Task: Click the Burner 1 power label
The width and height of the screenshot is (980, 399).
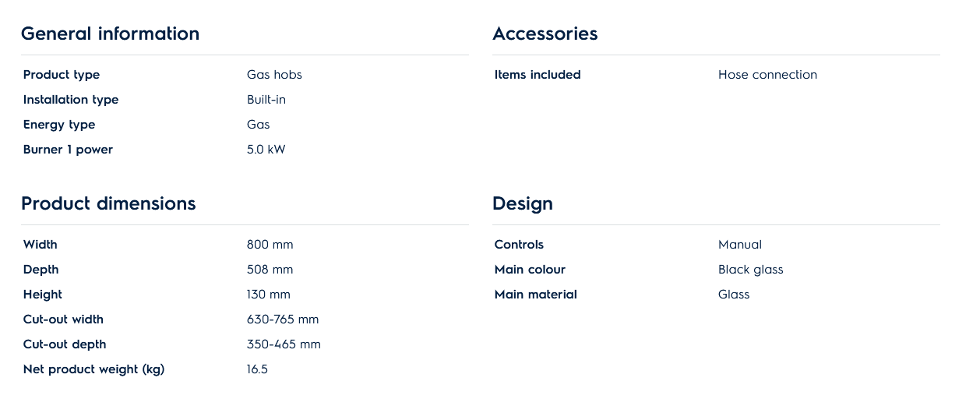Action: (68, 150)
